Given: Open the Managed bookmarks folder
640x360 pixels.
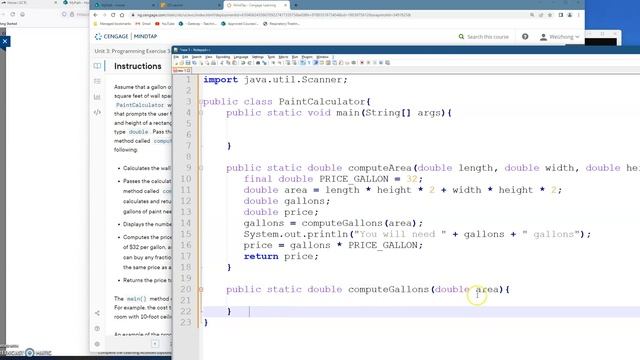Looking at the screenshot, I should pos(112,24).
